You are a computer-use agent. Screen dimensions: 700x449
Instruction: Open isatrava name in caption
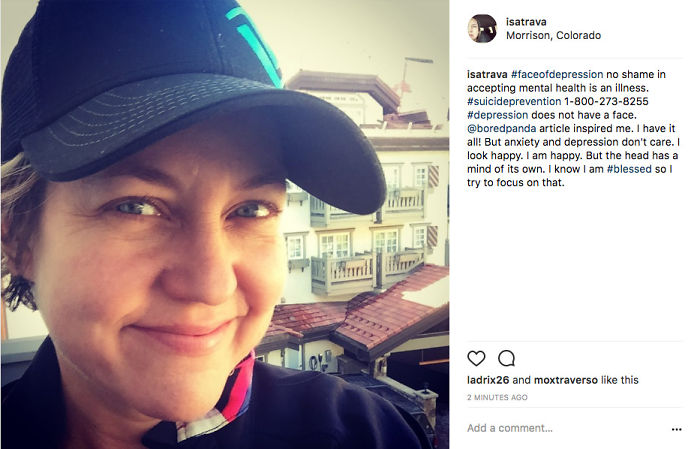[487, 74]
